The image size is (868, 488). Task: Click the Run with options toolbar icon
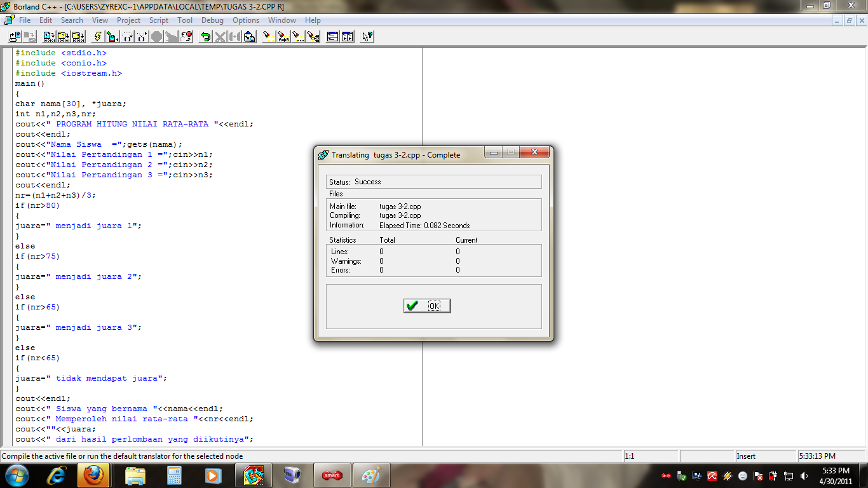pyautogui.click(x=111, y=36)
